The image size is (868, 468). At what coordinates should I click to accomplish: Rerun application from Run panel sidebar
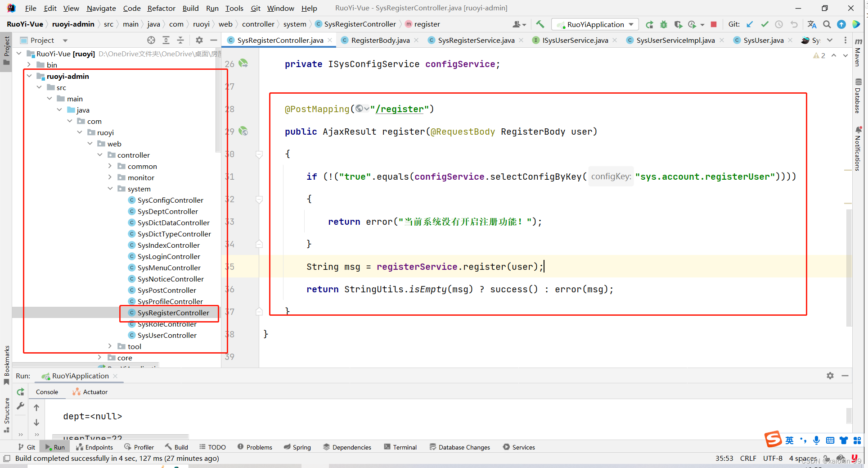tap(20, 392)
